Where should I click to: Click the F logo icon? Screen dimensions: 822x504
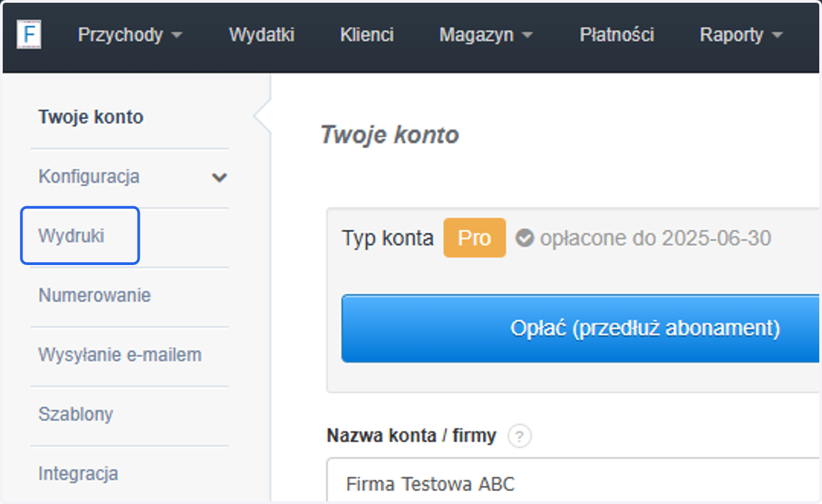pyautogui.click(x=29, y=35)
